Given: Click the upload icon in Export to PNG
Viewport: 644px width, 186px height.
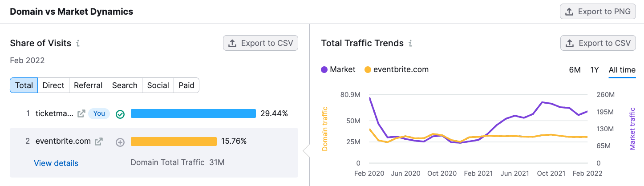Looking at the screenshot, I should click(x=569, y=12).
